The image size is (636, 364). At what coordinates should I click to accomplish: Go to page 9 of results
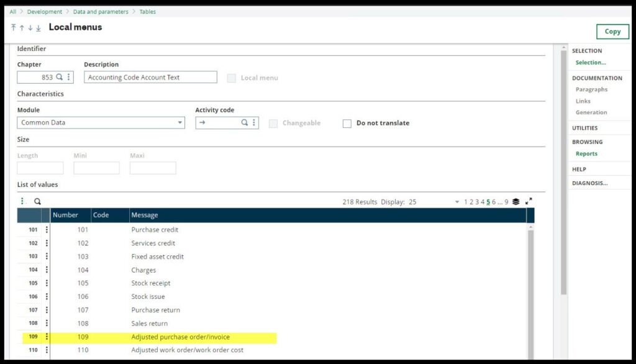coord(506,202)
